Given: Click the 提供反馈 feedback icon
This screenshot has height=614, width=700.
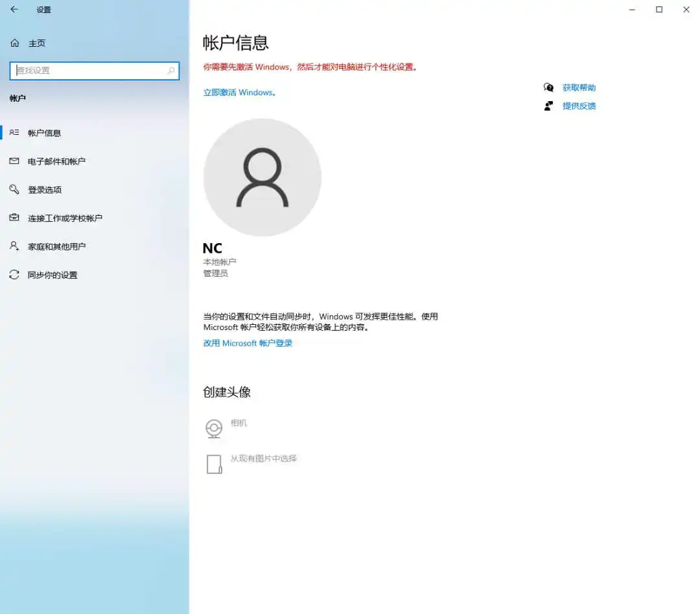Looking at the screenshot, I should pos(549,106).
